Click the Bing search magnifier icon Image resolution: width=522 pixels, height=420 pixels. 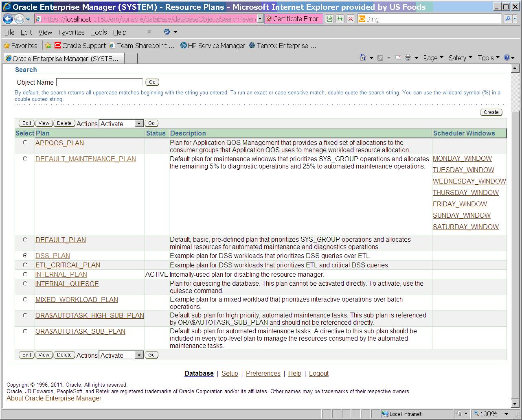508,19
